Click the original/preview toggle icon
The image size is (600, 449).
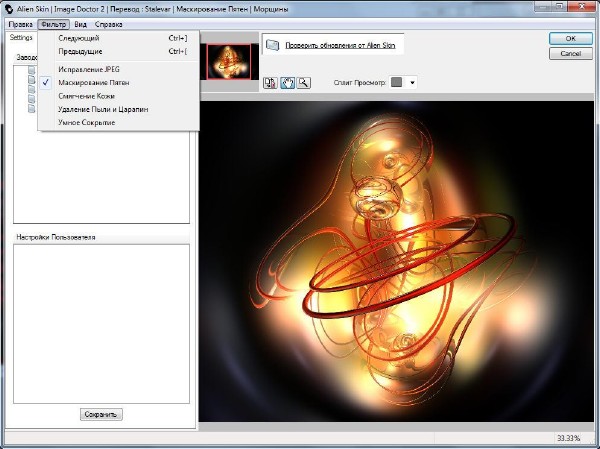270,83
